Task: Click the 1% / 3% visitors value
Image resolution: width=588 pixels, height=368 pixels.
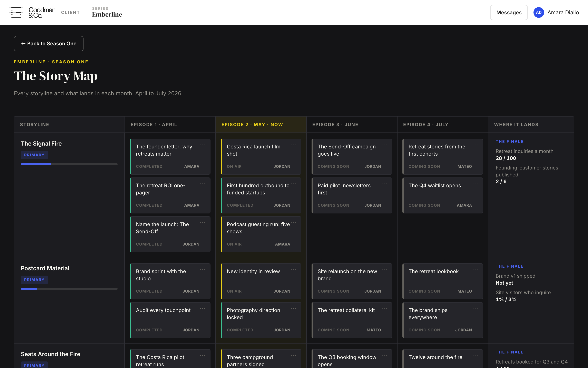Action: click(x=506, y=299)
